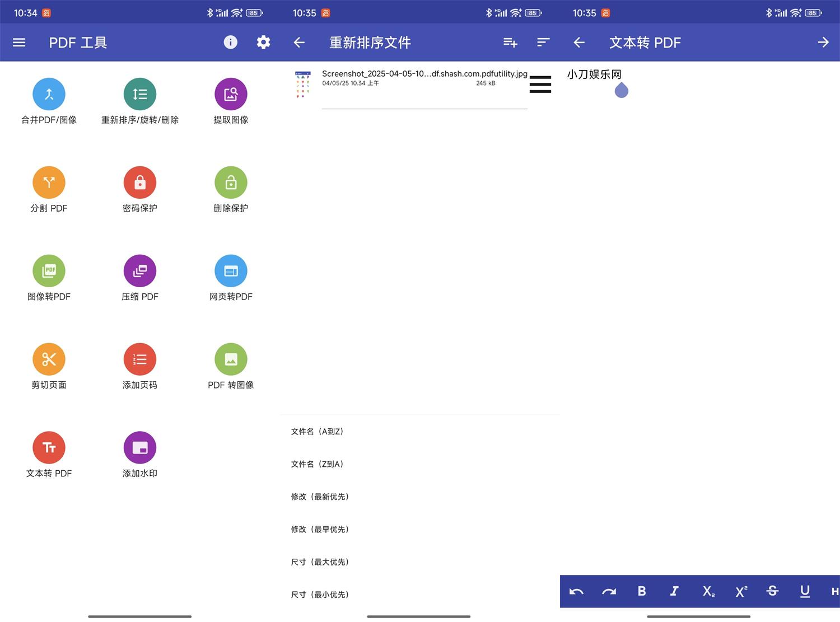Select the 网页转PDF tool
Screen dimensions: 840x622
click(x=231, y=278)
